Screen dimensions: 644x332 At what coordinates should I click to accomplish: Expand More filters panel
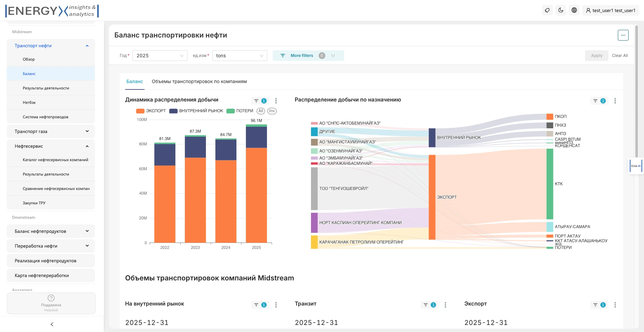click(308, 56)
